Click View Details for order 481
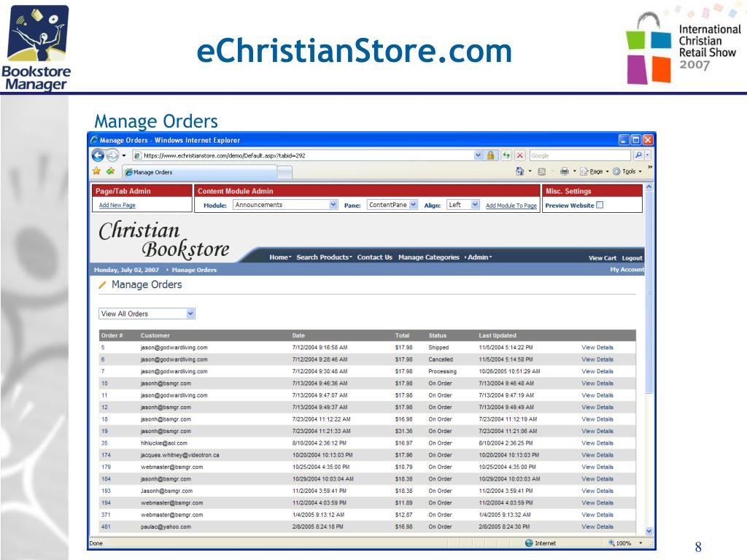747x560 pixels. (x=597, y=526)
